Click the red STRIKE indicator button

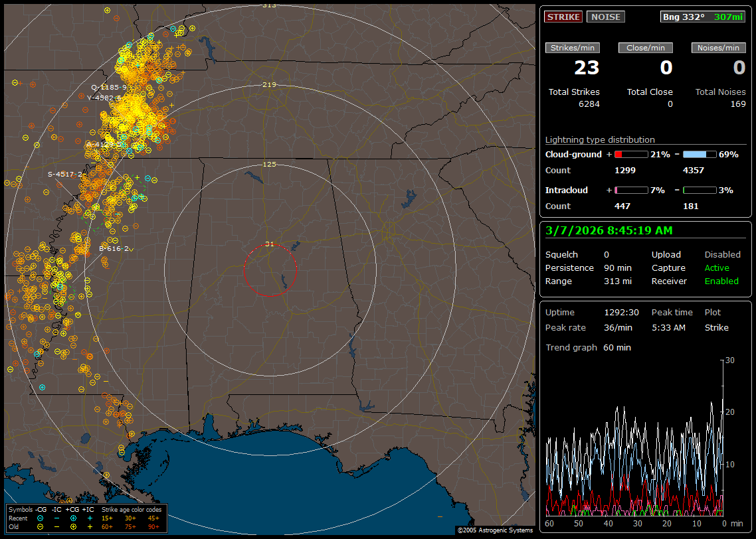click(x=563, y=17)
